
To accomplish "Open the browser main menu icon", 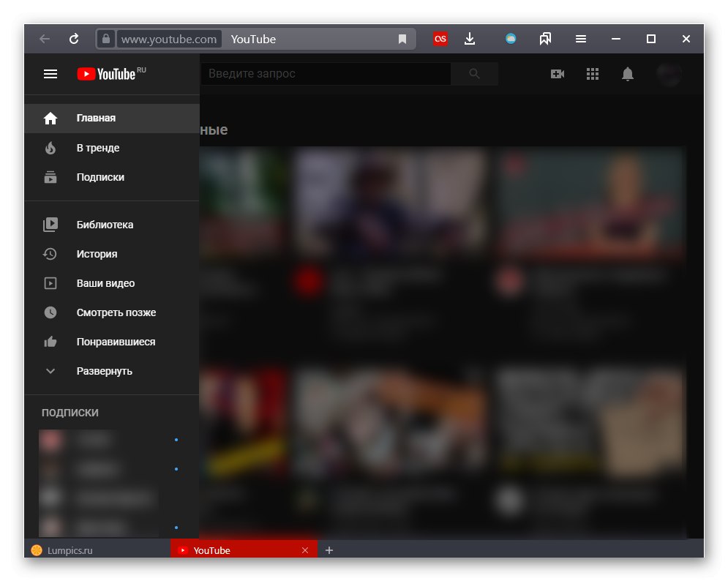I will (x=581, y=39).
